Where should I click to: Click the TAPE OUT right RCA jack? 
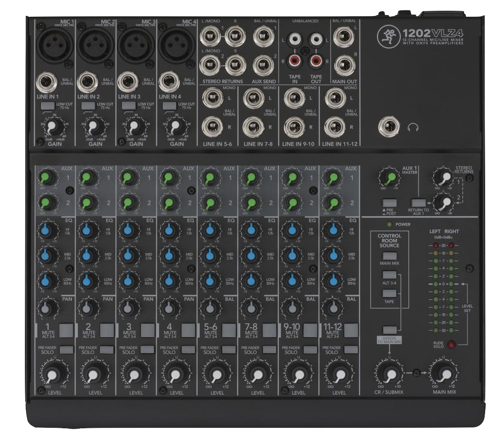(x=316, y=61)
